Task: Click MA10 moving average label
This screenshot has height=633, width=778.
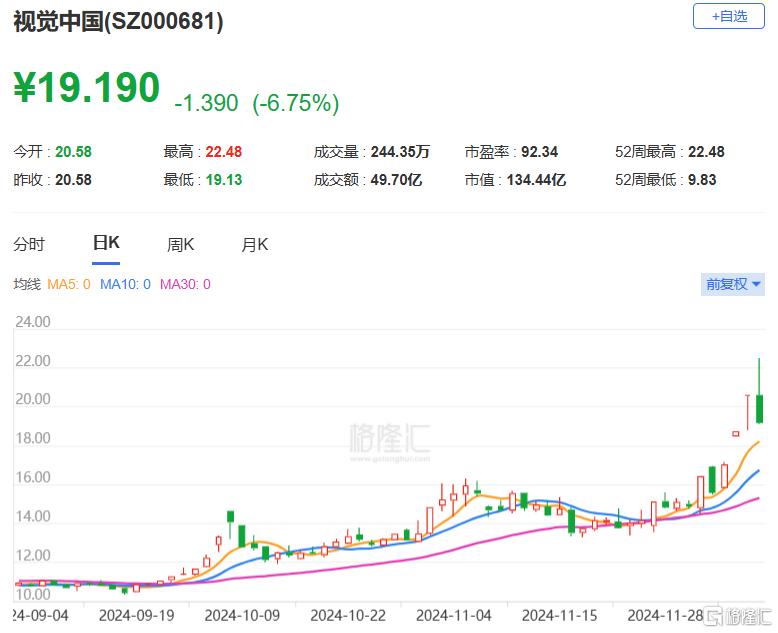Action: (x=125, y=284)
